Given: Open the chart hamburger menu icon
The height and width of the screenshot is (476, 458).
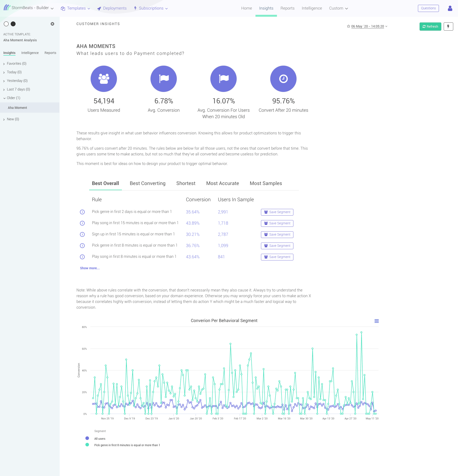Looking at the screenshot, I should click(x=376, y=321).
